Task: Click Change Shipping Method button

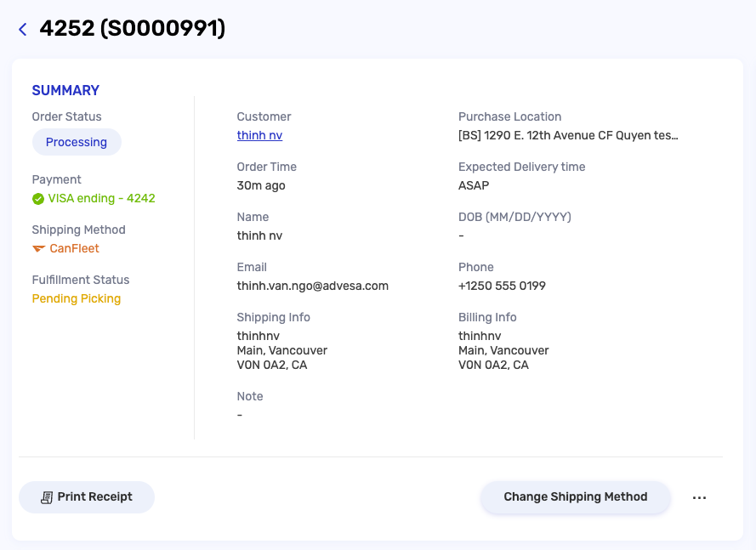Action: pos(575,497)
